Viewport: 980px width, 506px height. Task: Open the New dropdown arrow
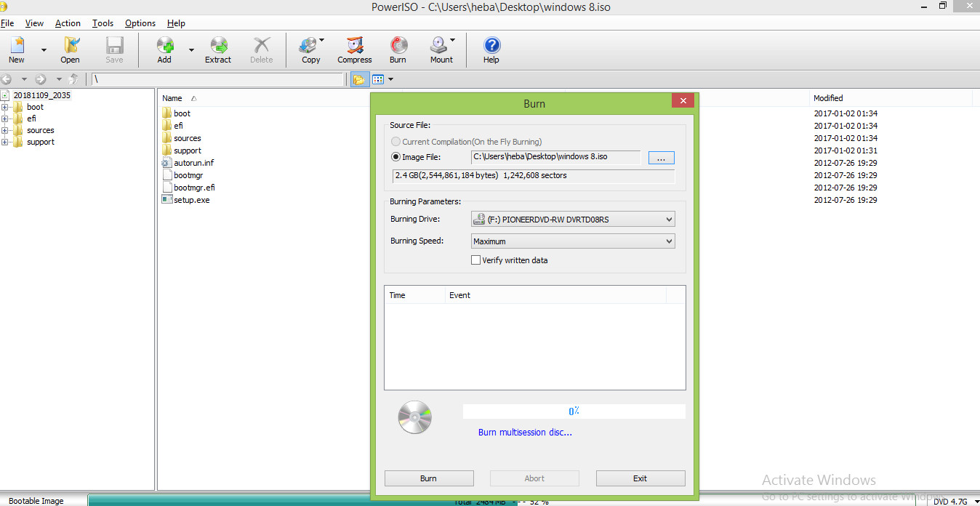[44, 50]
